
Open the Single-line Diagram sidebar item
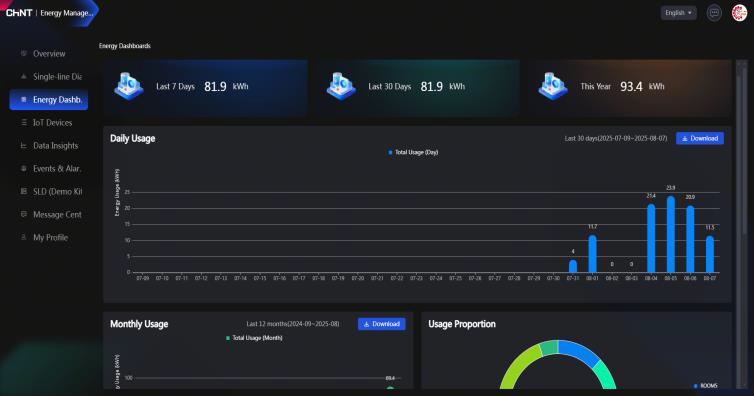coord(49,77)
